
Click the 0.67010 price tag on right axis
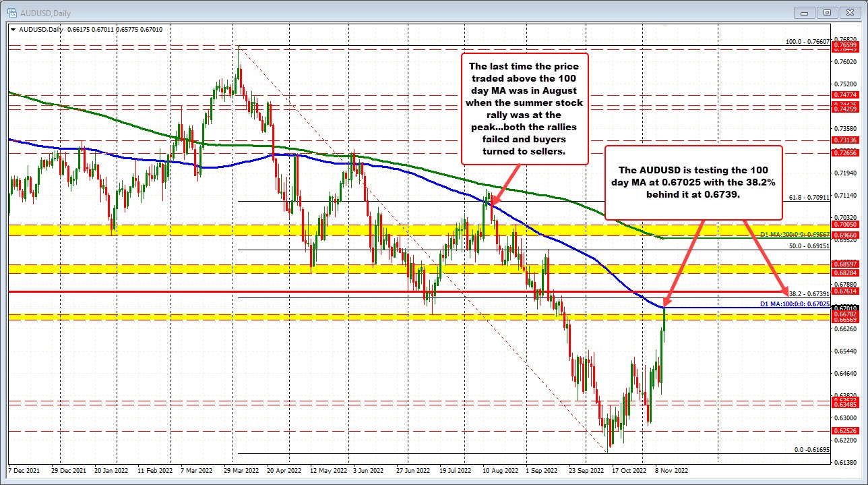[844, 308]
